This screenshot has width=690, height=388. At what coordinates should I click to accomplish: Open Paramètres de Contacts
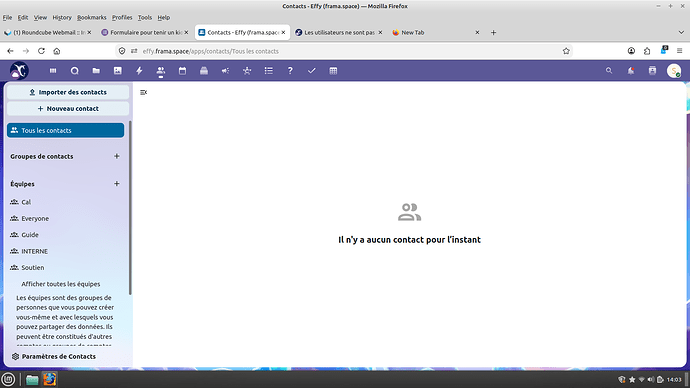(68, 356)
